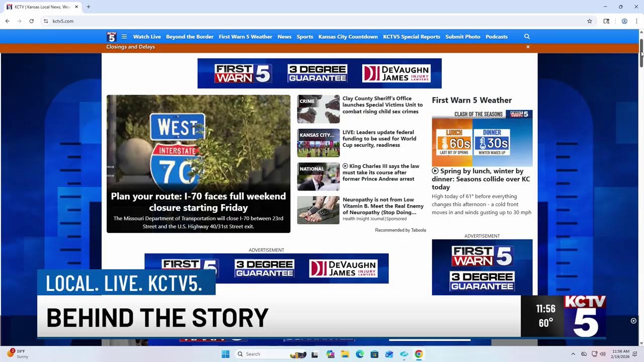Show hidden system tray icons
Image resolution: width=644 pixels, height=362 pixels.
(x=573, y=354)
